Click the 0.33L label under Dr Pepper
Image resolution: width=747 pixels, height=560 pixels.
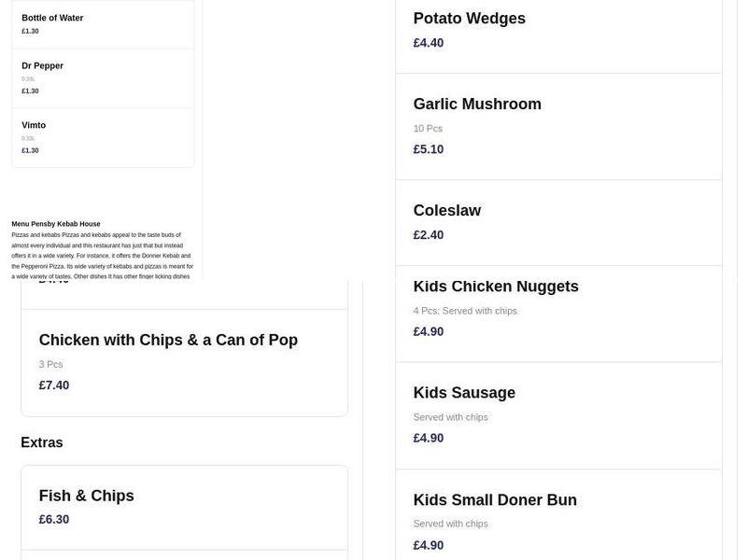tap(27, 78)
